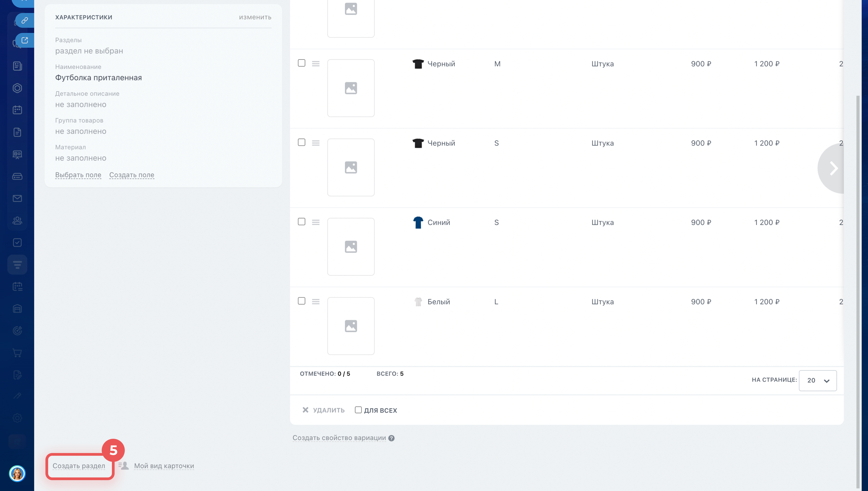Click the funnel icon in sidebar
The width and height of the screenshot is (868, 491).
(17, 264)
